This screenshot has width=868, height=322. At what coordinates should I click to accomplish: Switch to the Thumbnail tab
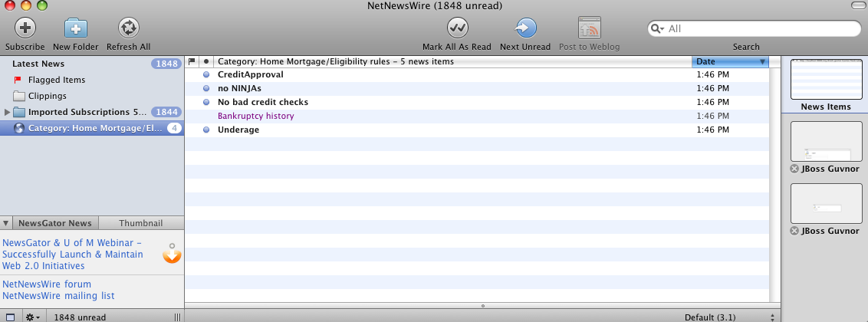pos(141,224)
